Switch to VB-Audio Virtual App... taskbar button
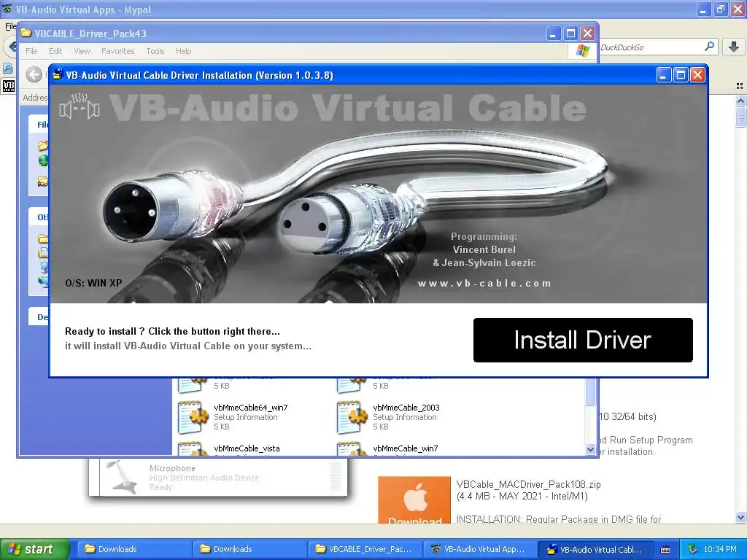This screenshot has width=747, height=560. 480,549
